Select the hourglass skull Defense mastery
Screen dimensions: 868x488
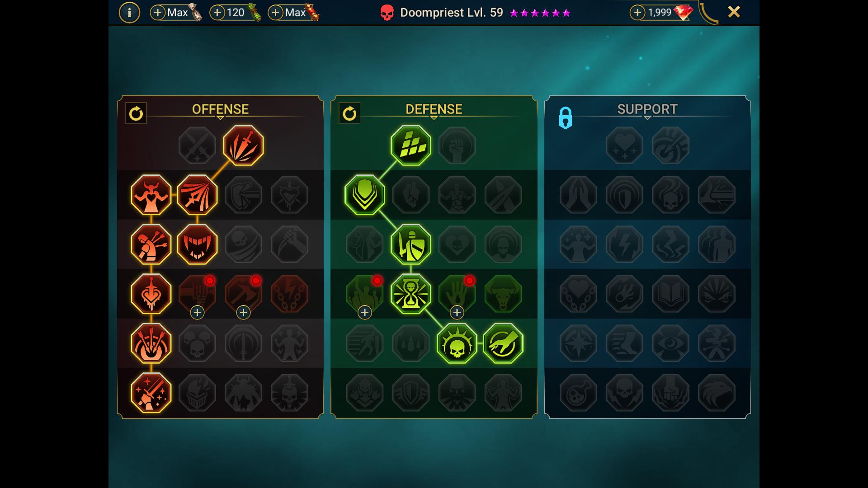coord(411,294)
